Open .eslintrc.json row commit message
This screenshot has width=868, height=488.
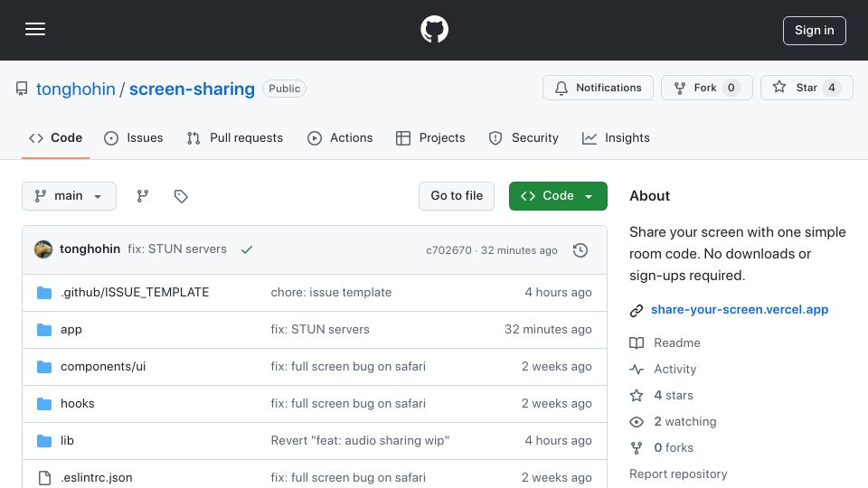[348, 477]
